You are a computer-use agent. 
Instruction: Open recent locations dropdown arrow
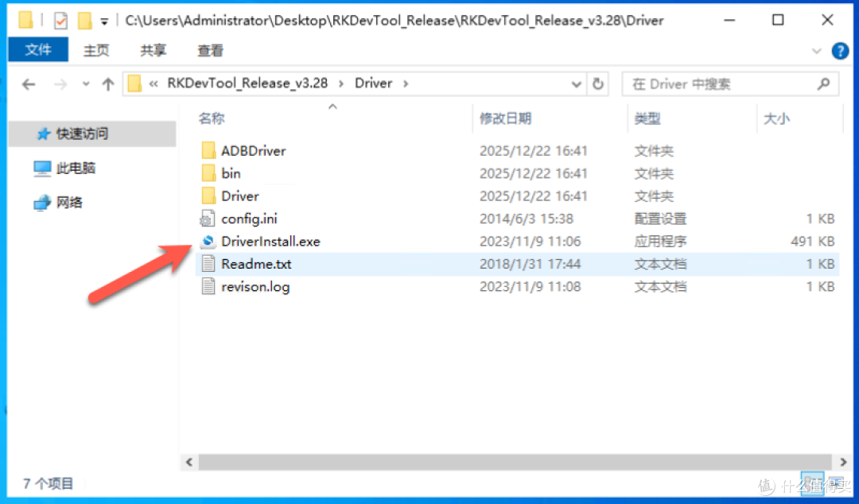tap(85, 83)
